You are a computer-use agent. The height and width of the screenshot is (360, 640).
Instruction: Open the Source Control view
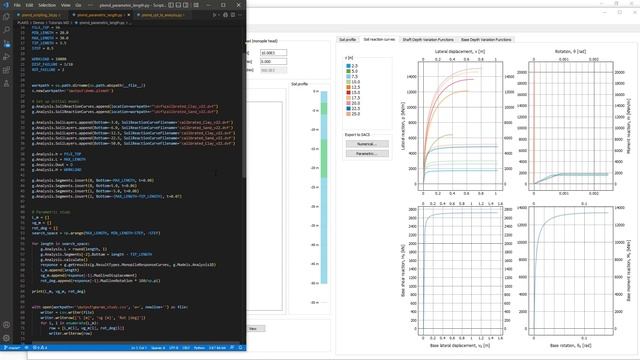[6, 43]
